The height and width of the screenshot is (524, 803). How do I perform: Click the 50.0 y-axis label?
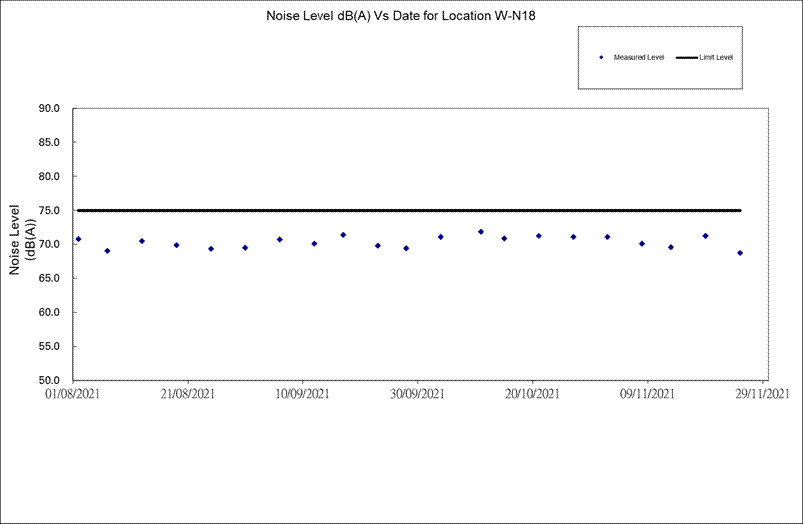[49, 380]
